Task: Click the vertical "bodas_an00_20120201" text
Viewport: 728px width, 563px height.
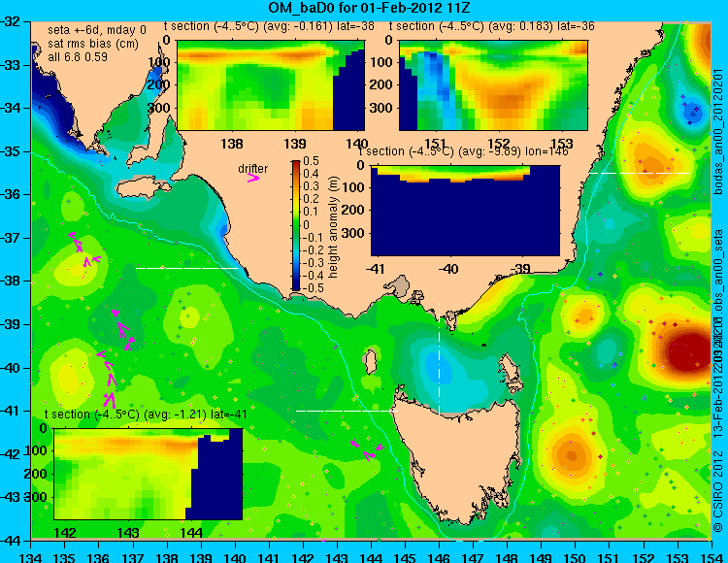Action: coord(718,131)
